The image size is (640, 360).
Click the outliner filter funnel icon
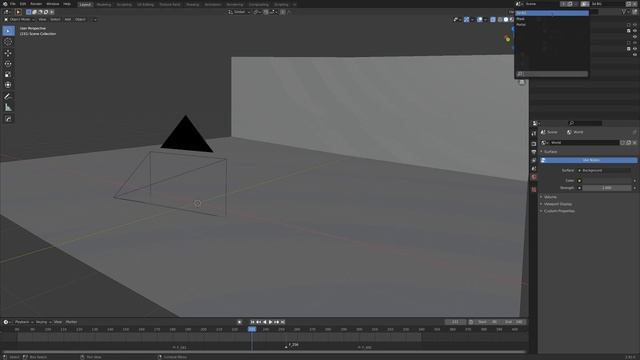[x=624, y=12]
